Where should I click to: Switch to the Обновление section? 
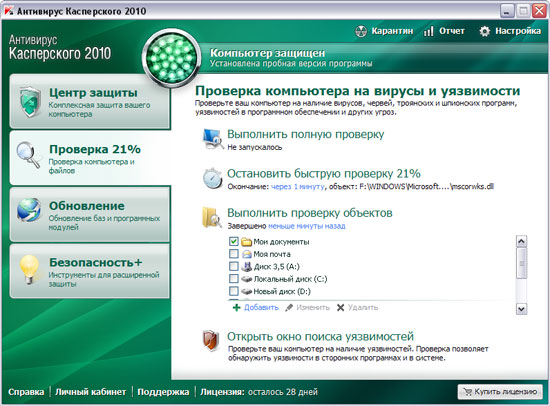[x=90, y=214]
